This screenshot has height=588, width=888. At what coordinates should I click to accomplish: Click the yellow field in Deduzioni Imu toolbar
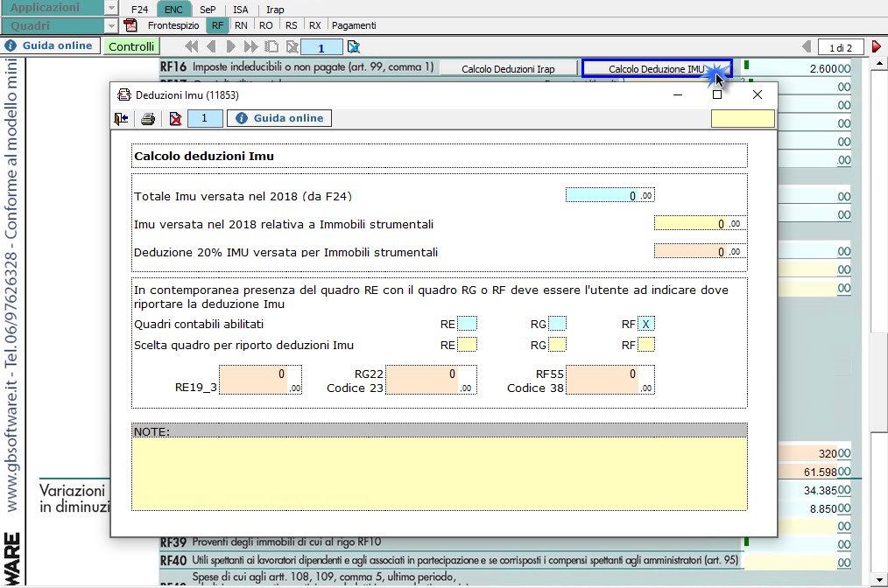(743, 118)
